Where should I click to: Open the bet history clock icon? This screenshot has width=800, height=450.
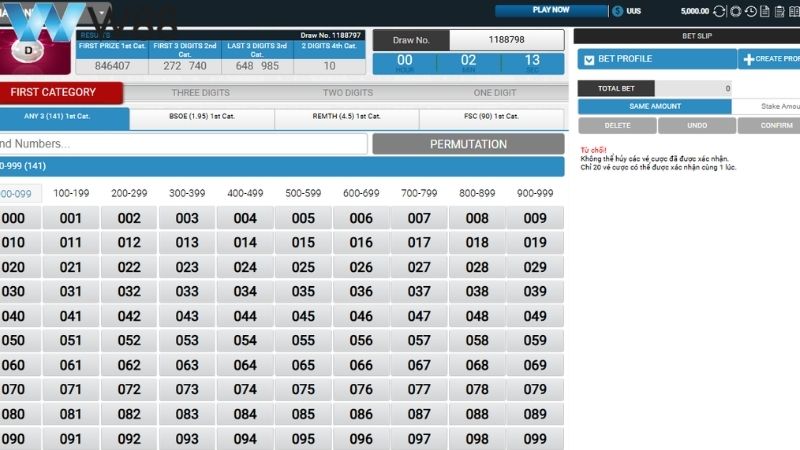pos(751,12)
